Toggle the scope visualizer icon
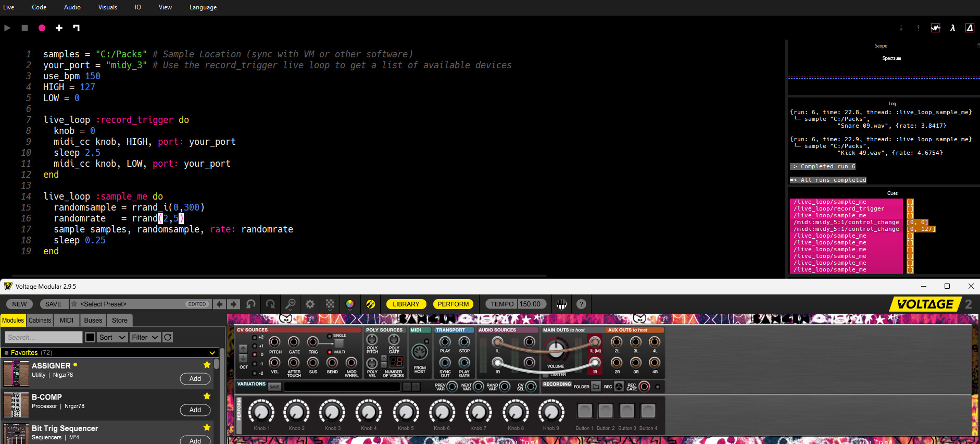980x444 pixels. (x=936, y=28)
